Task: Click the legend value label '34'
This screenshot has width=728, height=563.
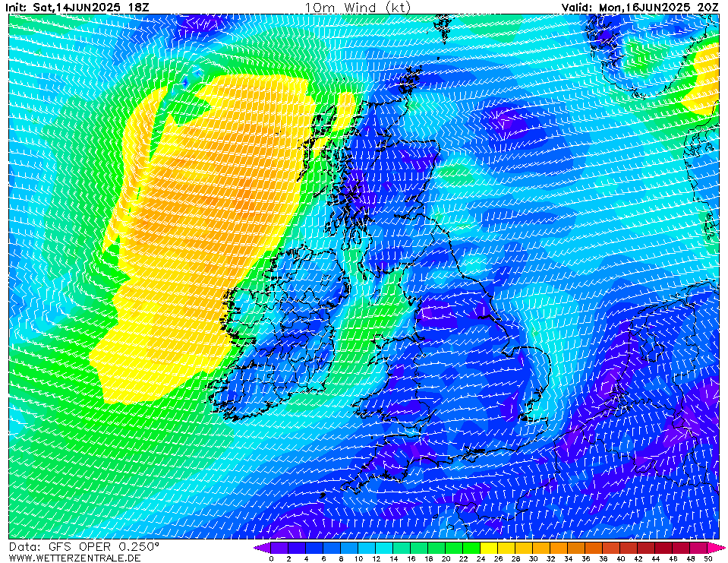Action: (569, 558)
